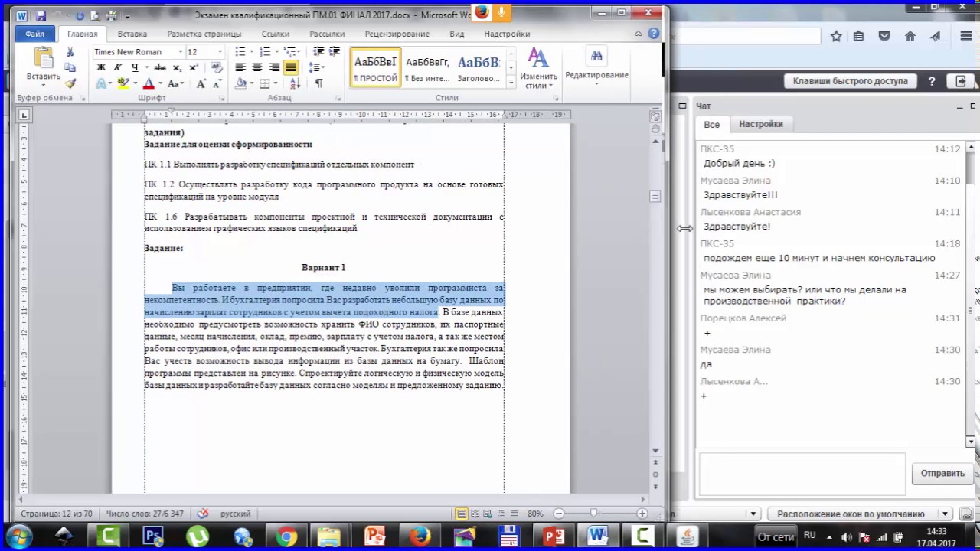Click zoom out minus button
The image size is (980, 551).
[559, 514]
